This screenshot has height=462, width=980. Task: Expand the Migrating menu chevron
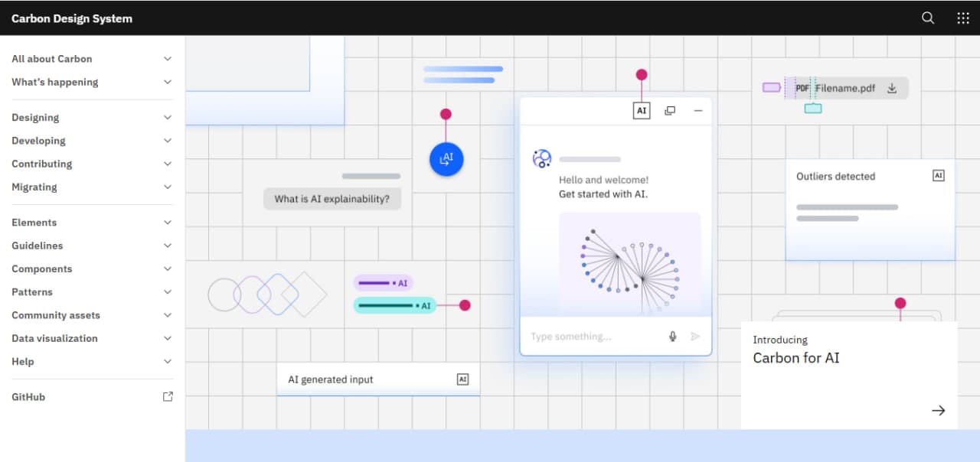[168, 187]
